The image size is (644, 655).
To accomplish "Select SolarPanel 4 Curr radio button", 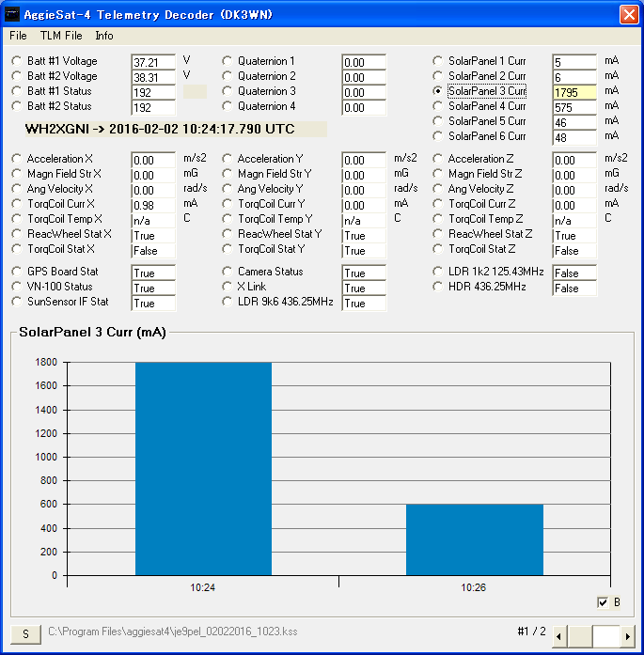I will (438, 106).
